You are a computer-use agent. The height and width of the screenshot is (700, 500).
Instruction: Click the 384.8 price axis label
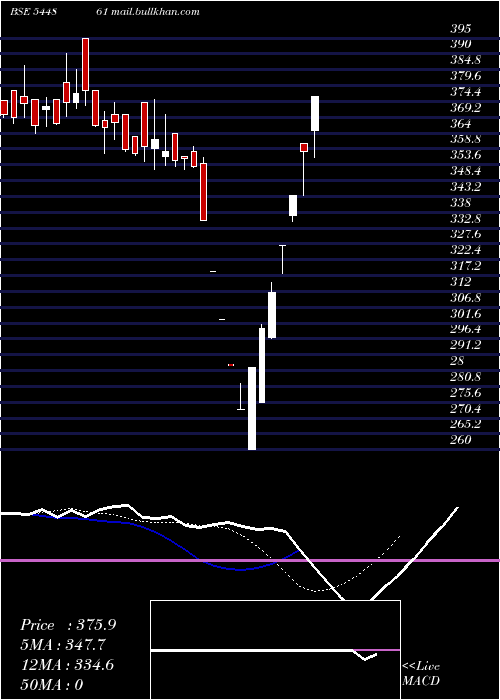(x=466, y=60)
